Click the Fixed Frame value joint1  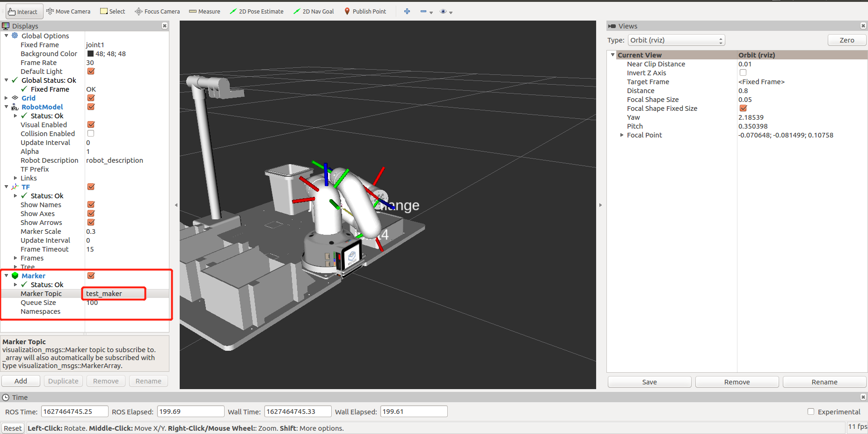tap(95, 44)
